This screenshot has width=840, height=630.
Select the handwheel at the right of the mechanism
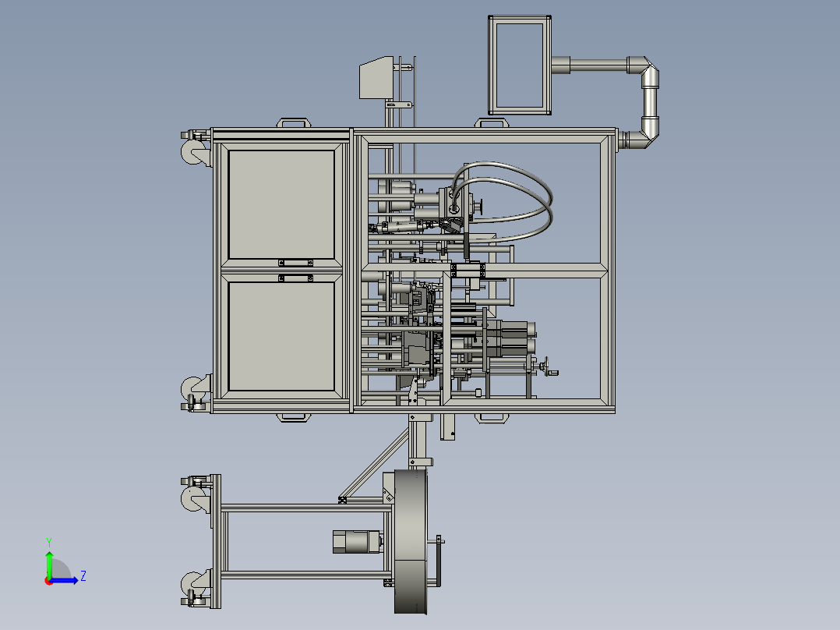click(546, 366)
